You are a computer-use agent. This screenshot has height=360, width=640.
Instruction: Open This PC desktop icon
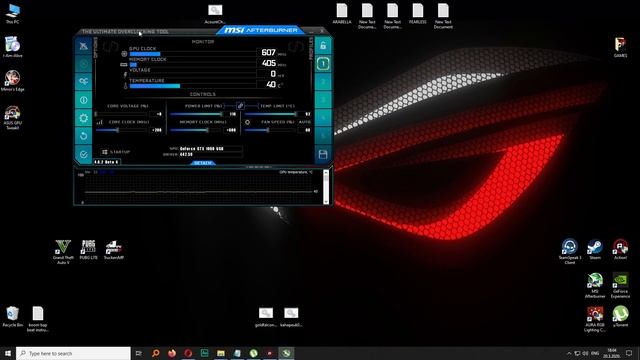pos(13,13)
